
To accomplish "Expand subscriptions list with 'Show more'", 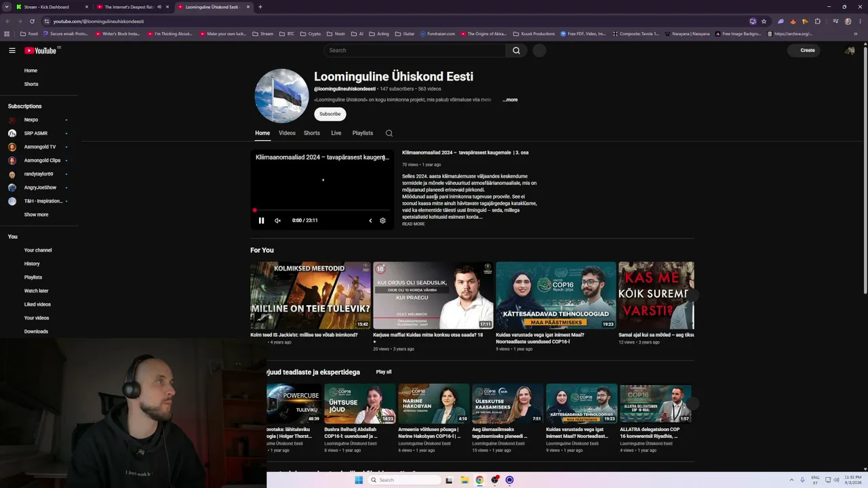I will 37,215.
